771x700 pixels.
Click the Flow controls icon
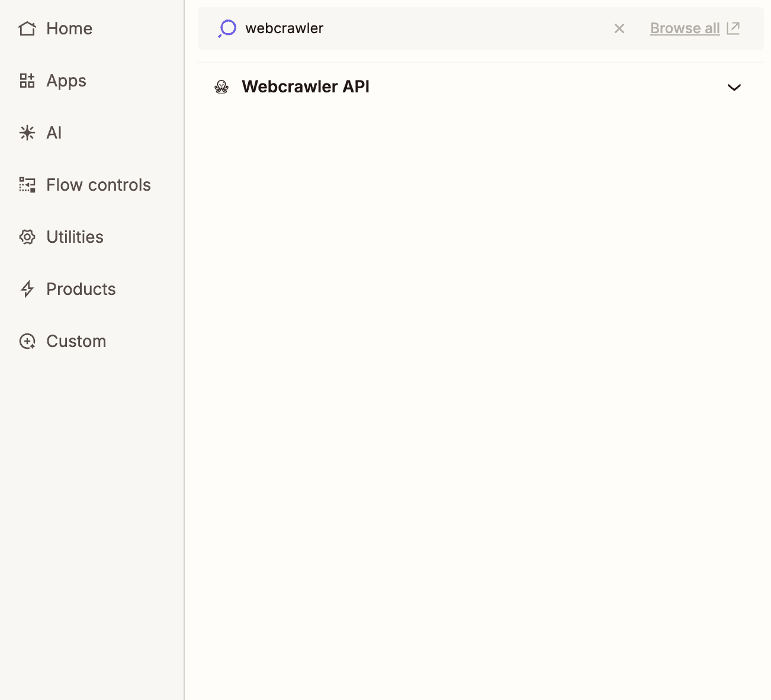tap(27, 185)
